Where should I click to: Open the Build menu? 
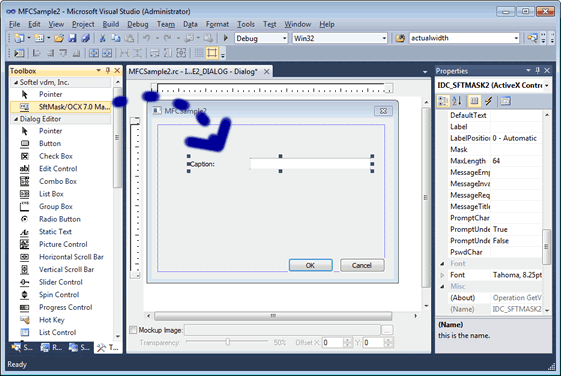point(111,24)
